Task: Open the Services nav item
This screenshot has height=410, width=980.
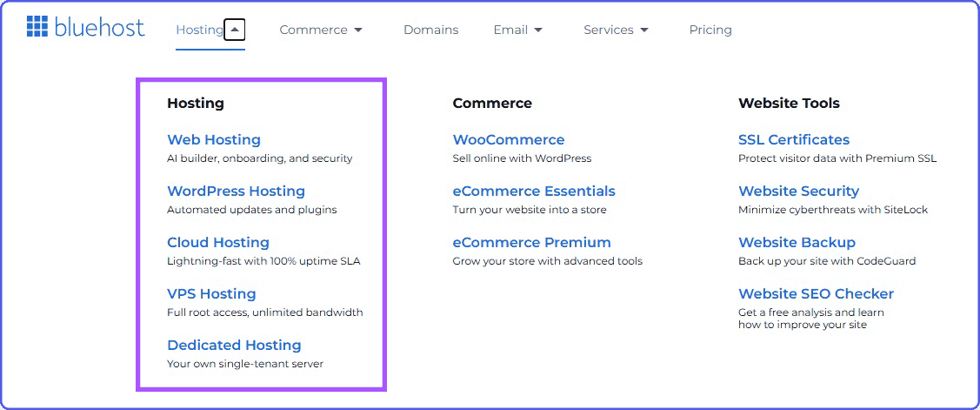Action: pos(608,30)
